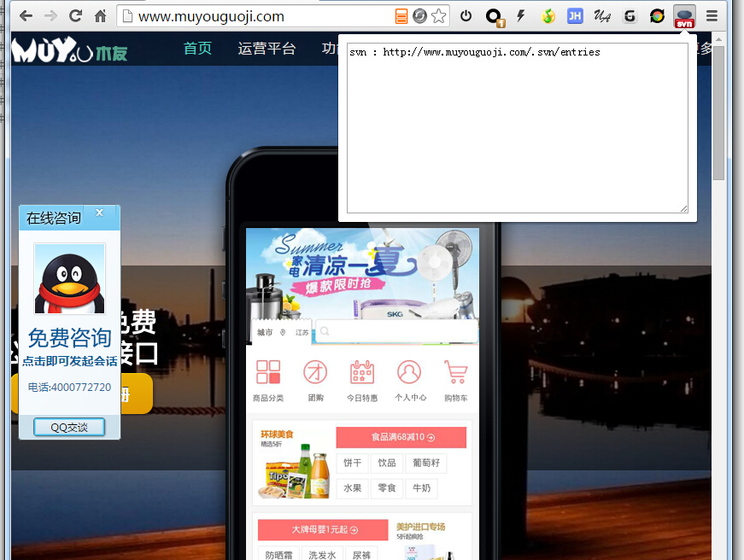744x560 pixels.
Task: Open the SVN extension icon
Action: coord(684,17)
